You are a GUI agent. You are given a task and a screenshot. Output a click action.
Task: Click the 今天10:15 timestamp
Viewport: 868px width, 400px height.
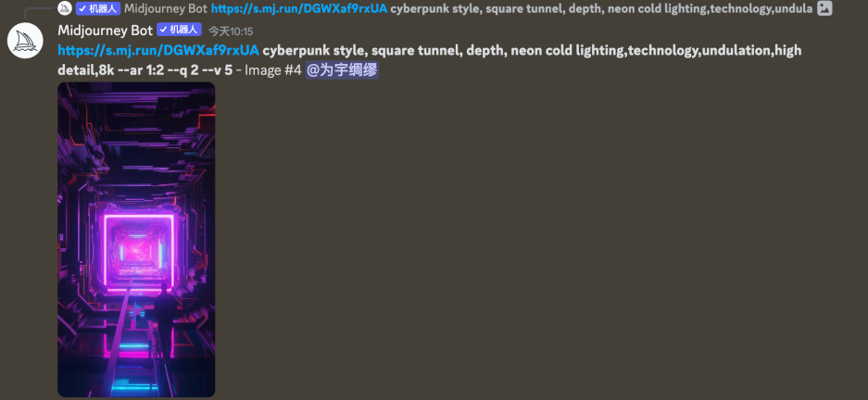click(231, 31)
